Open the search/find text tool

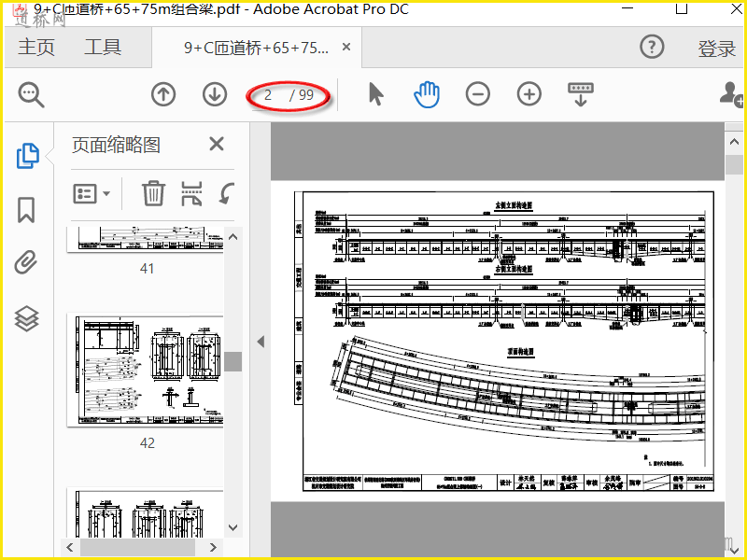pos(32,94)
